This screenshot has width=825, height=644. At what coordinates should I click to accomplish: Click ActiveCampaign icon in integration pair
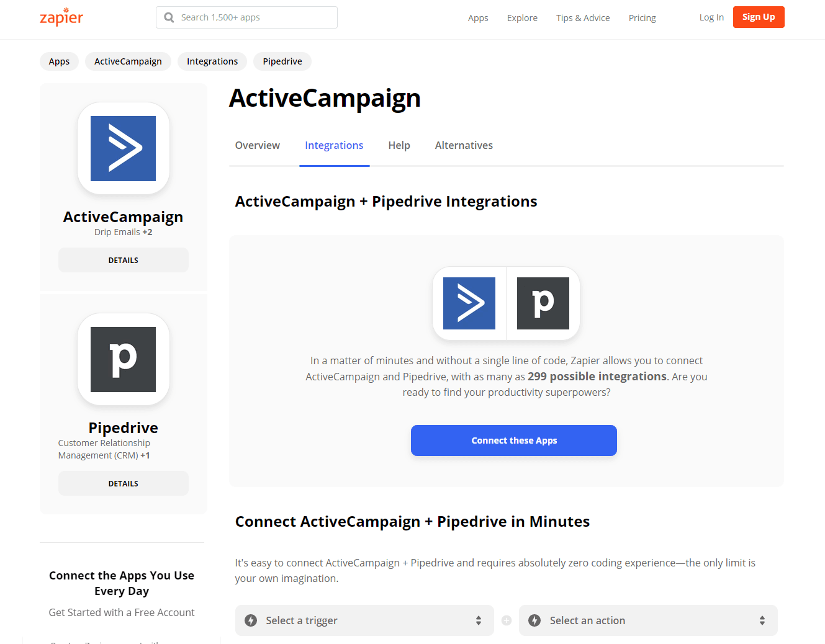pos(469,303)
